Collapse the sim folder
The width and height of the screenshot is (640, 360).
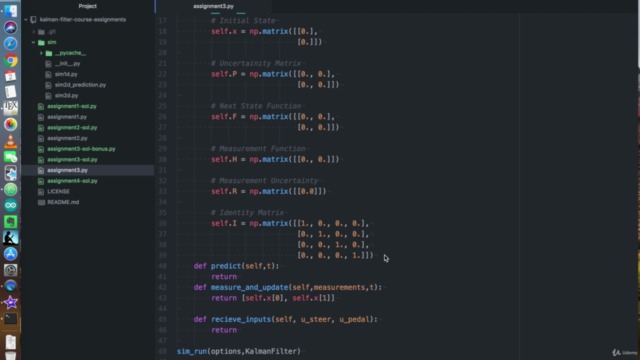(x=33, y=42)
